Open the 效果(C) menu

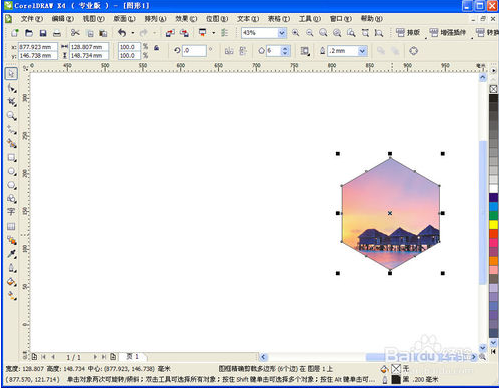pyautogui.click(x=186, y=19)
